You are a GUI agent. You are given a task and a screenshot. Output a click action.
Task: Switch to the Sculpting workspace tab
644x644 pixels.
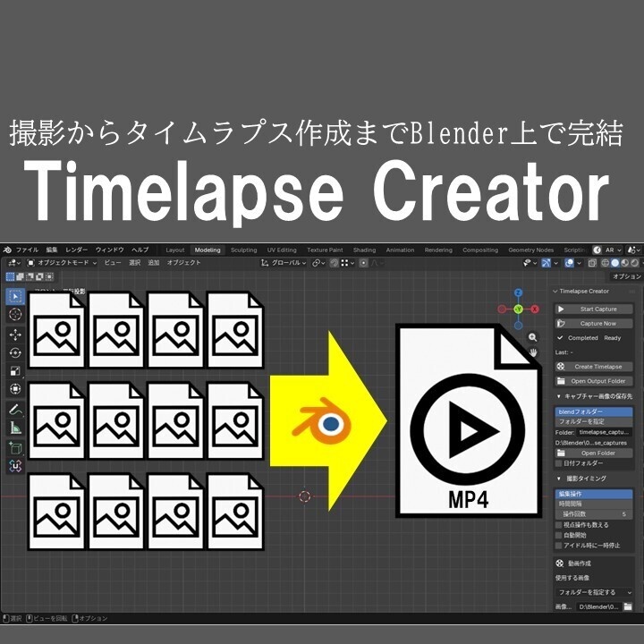click(243, 250)
